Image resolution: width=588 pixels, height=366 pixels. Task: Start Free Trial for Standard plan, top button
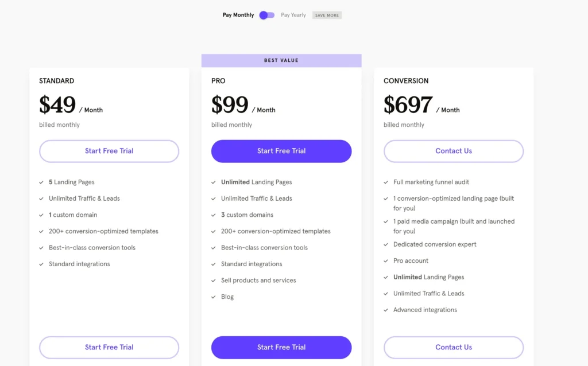click(x=109, y=151)
